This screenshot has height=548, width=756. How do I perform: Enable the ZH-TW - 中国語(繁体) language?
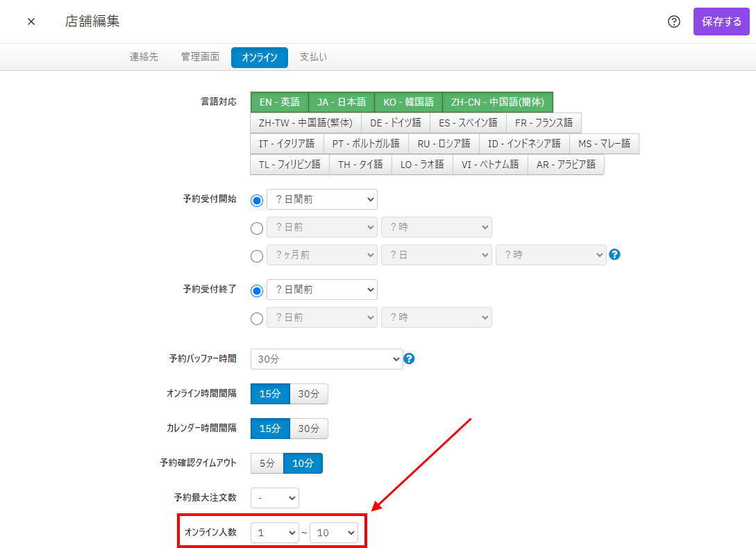click(305, 123)
